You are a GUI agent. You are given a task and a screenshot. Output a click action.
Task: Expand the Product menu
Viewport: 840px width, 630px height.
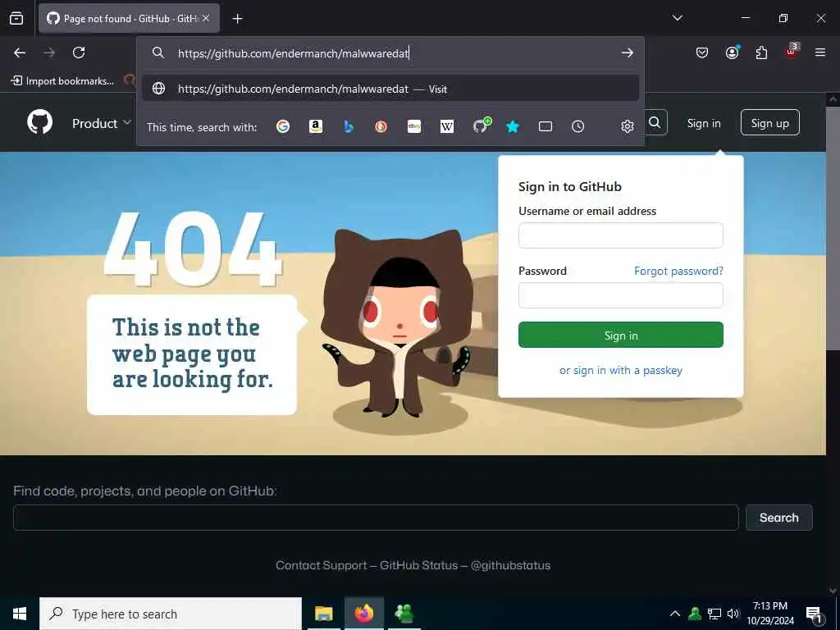(x=101, y=123)
